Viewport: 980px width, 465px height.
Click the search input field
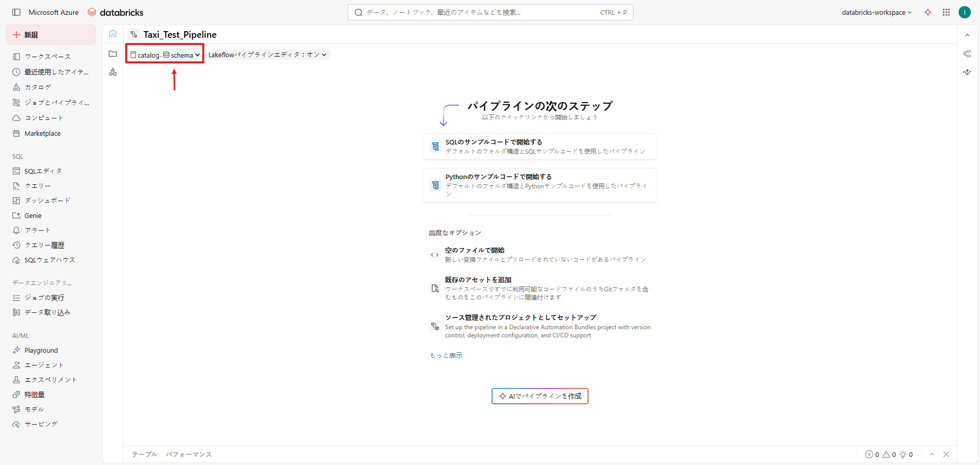(480, 12)
